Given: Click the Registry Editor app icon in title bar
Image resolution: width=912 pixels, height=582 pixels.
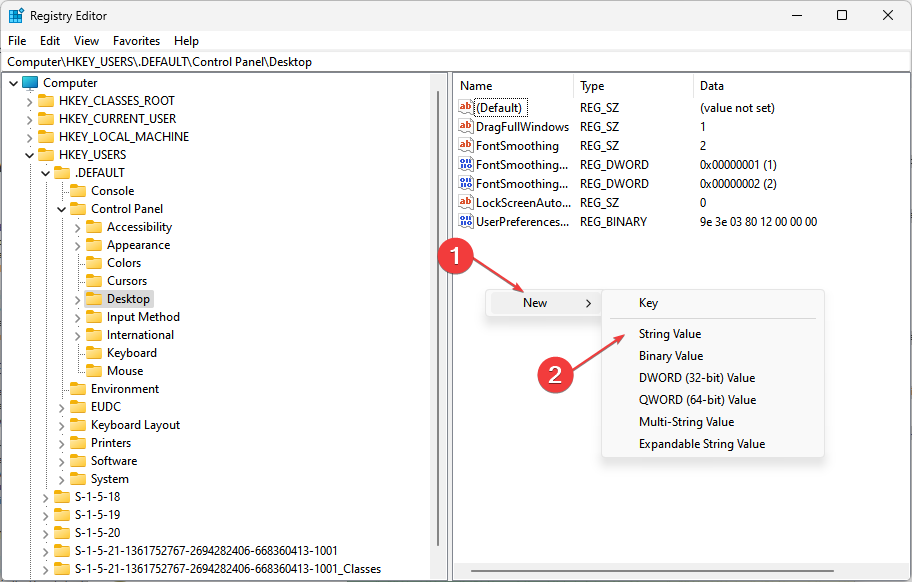Looking at the screenshot, I should click(x=16, y=16).
